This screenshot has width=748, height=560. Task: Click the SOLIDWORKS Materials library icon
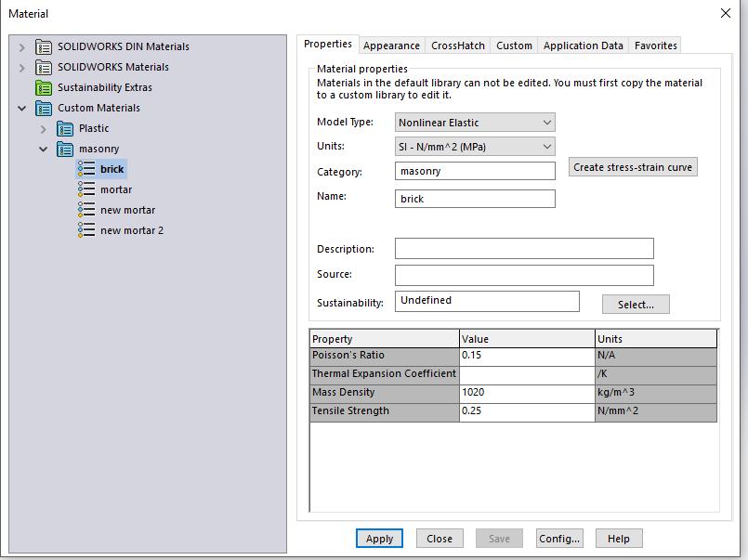click(44, 67)
